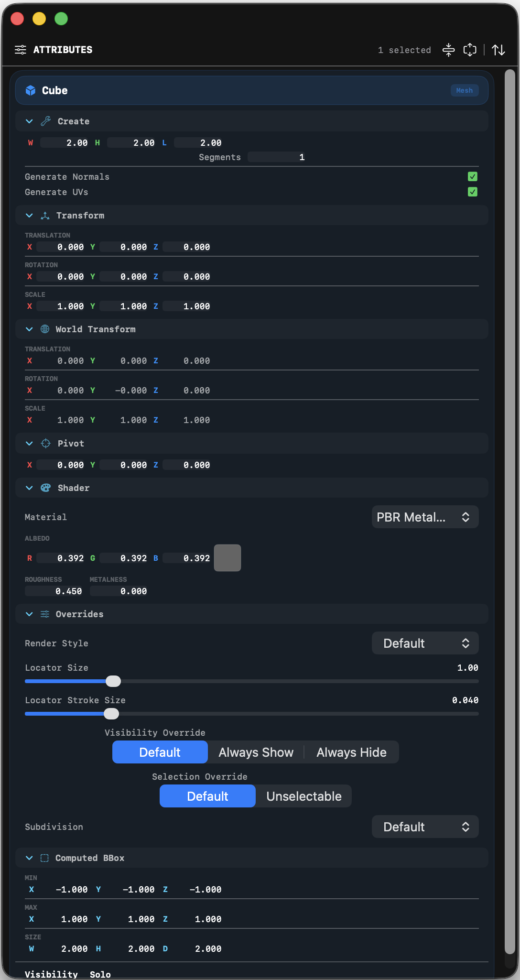Collapse the Shader section chevron
The height and width of the screenshot is (980, 520).
click(29, 488)
